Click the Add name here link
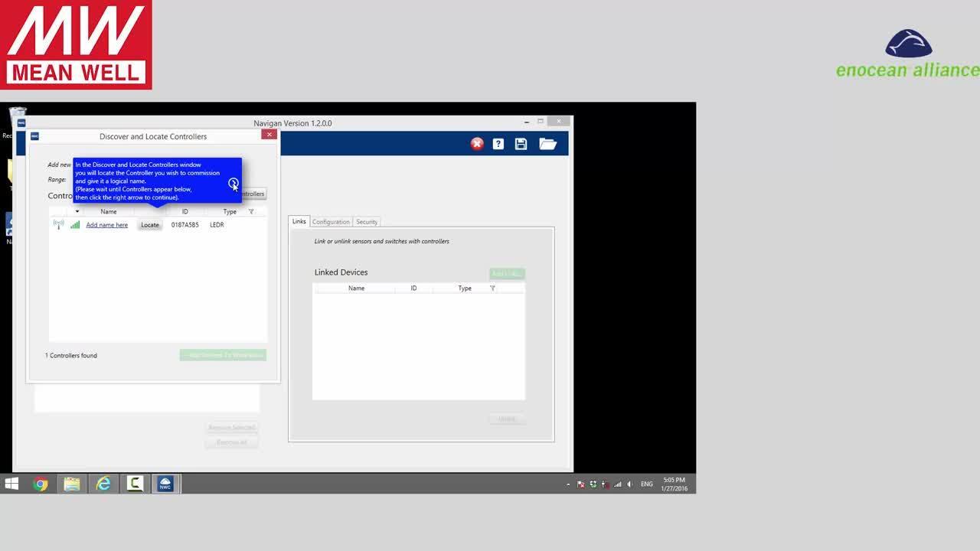 pos(107,224)
